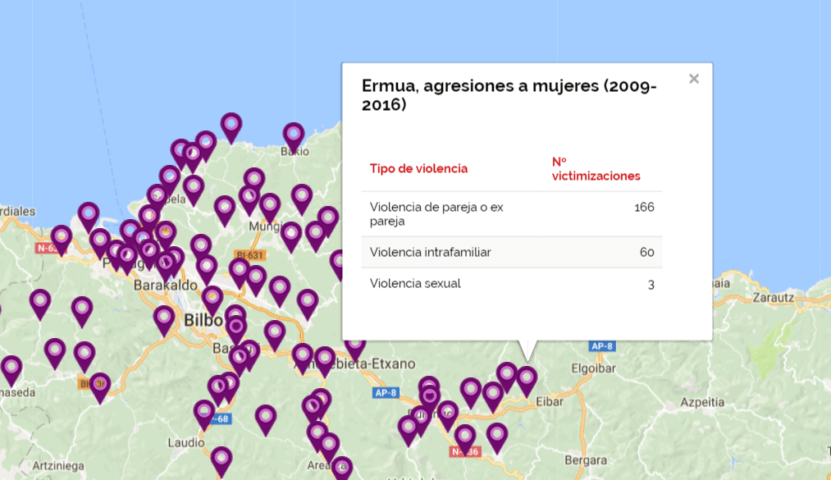Click the 'Tipo de violencia' column header

click(x=418, y=169)
